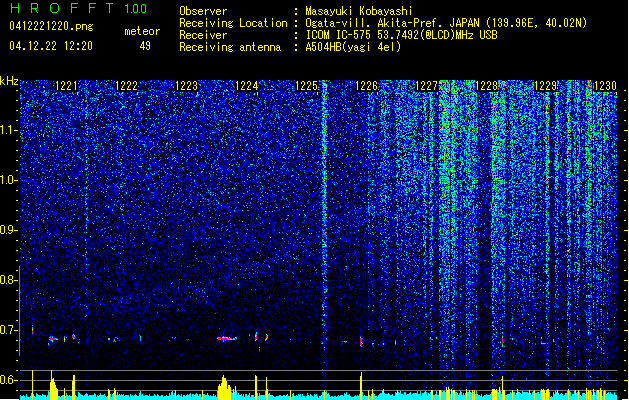Click the 1227 time marker
The image size is (629, 400).
(426, 86)
